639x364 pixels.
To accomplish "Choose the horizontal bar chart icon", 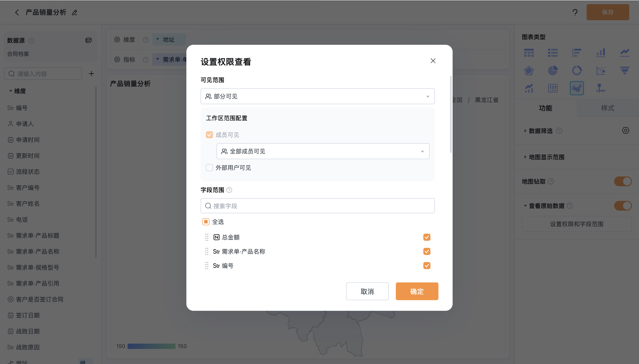I will coord(577,53).
